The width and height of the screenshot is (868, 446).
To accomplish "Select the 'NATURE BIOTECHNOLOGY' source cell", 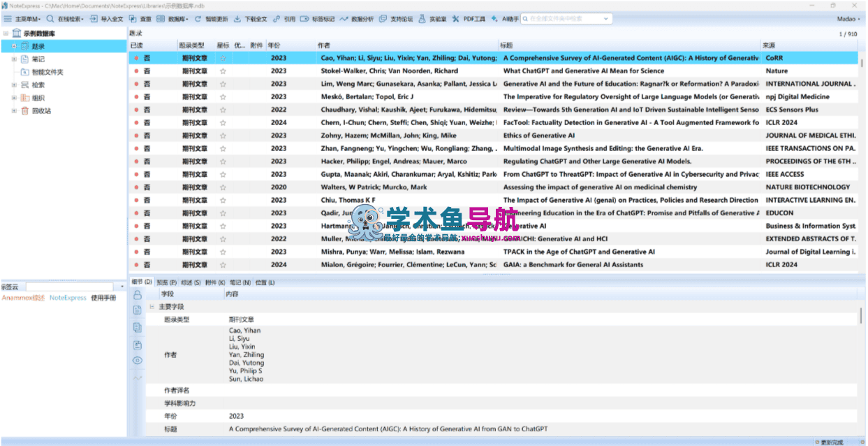I will [809, 187].
